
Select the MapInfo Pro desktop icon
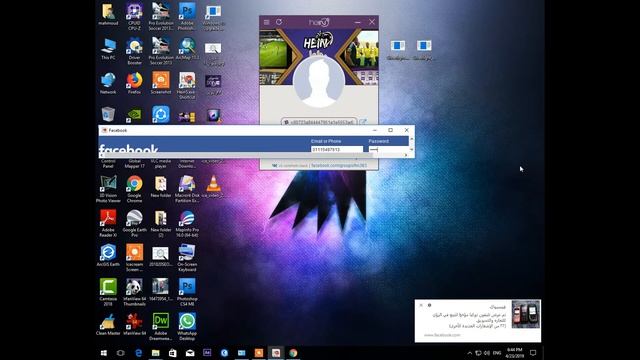(x=187, y=224)
